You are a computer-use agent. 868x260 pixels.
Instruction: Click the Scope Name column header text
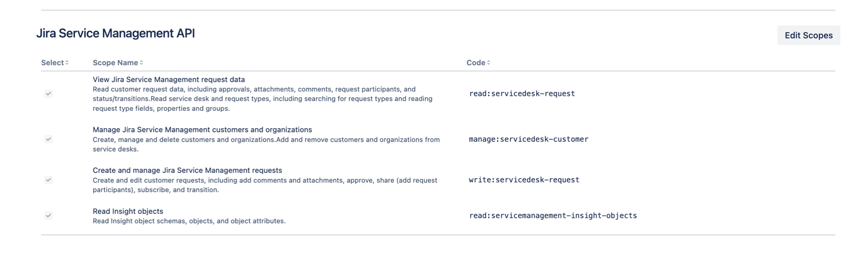pyautogui.click(x=115, y=63)
